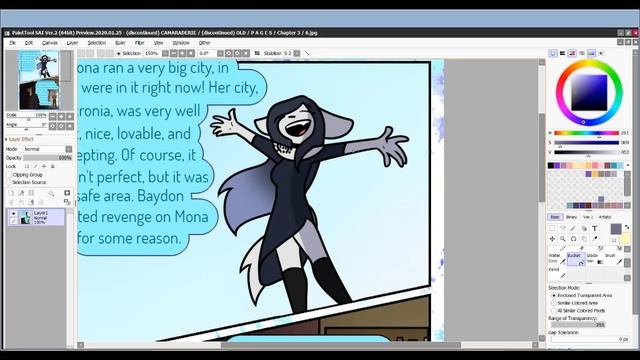Select the rectangular Selection tool

click(x=552, y=229)
